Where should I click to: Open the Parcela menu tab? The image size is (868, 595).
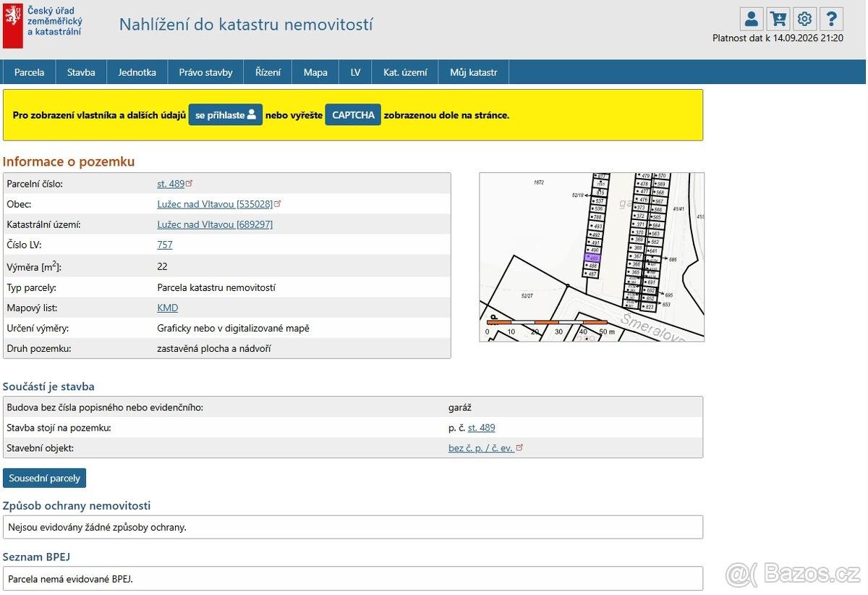(29, 72)
